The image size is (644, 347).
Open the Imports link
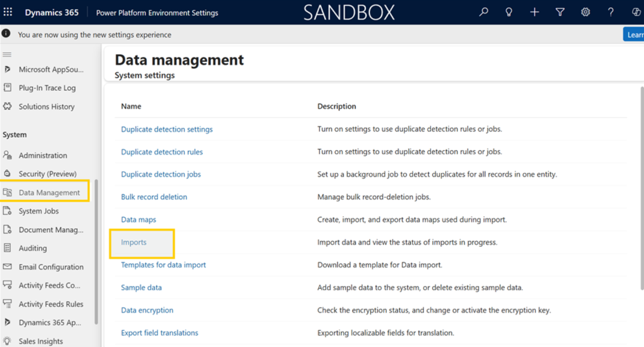[x=134, y=242]
